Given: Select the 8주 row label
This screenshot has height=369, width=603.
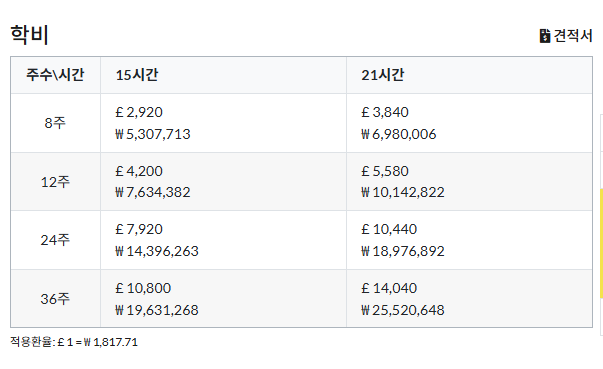Looking at the screenshot, I should click(x=55, y=123).
